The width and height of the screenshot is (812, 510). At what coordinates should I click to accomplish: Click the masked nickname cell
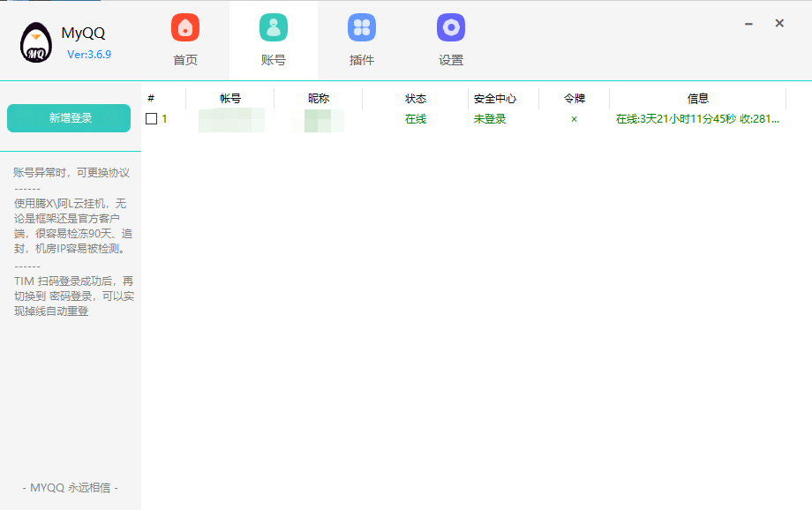pyautogui.click(x=318, y=119)
